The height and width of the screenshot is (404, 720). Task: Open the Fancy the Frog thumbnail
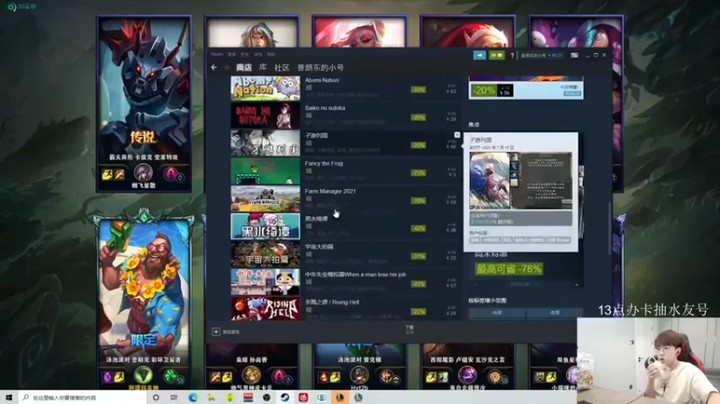click(x=265, y=171)
